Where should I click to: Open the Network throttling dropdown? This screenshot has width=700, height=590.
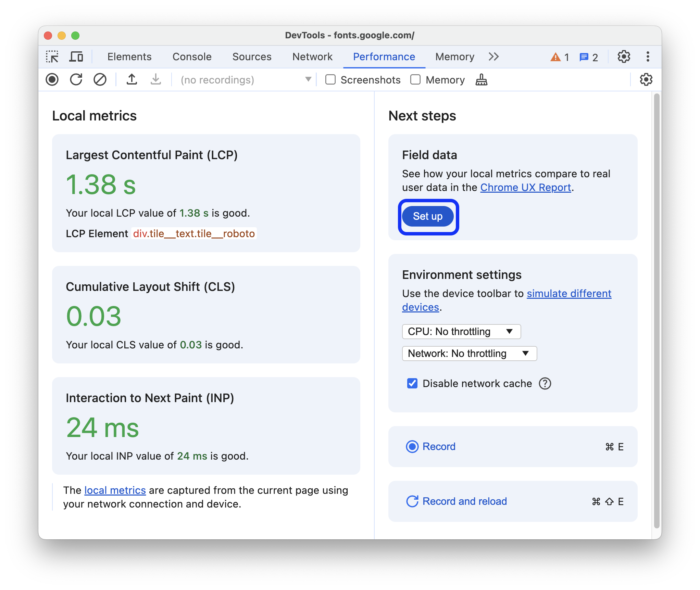coord(468,353)
